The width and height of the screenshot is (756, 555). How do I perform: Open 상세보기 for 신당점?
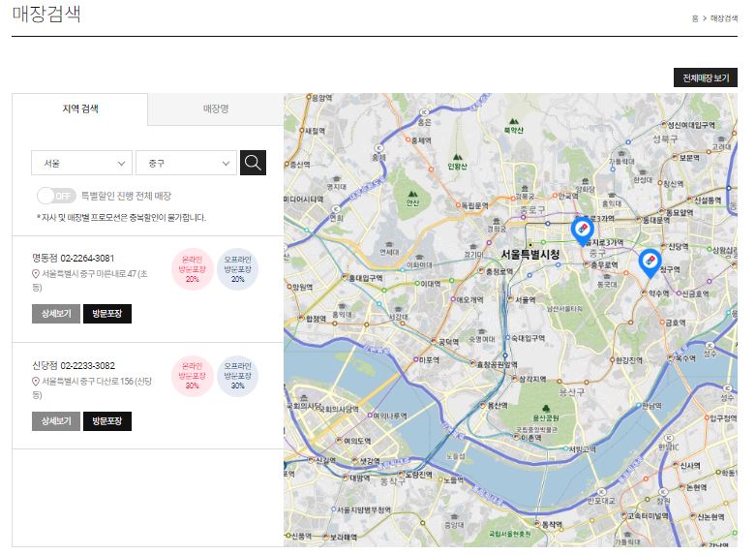pyautogui.click(x=56, y=421)
